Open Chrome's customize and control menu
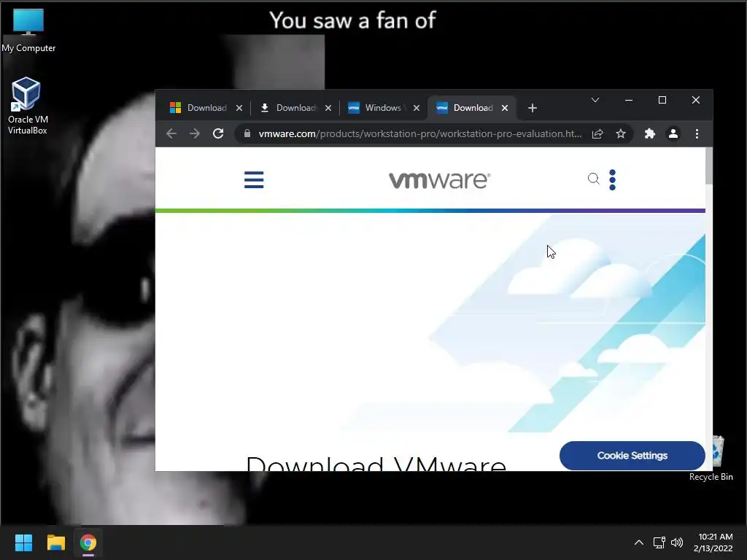Viewport: 747px width, 560px height. tap(697, 134)
